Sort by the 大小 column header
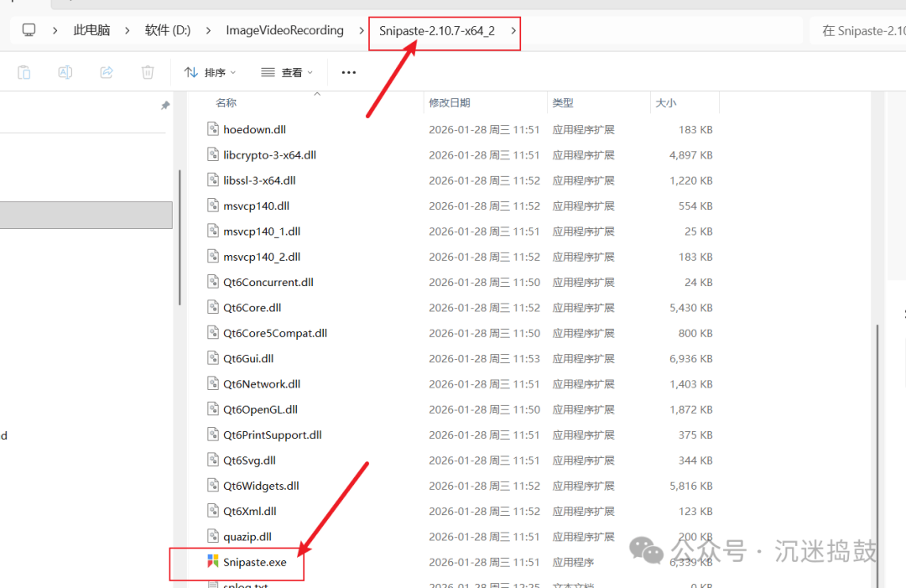906x588 pixels. (x=666, y=102)
